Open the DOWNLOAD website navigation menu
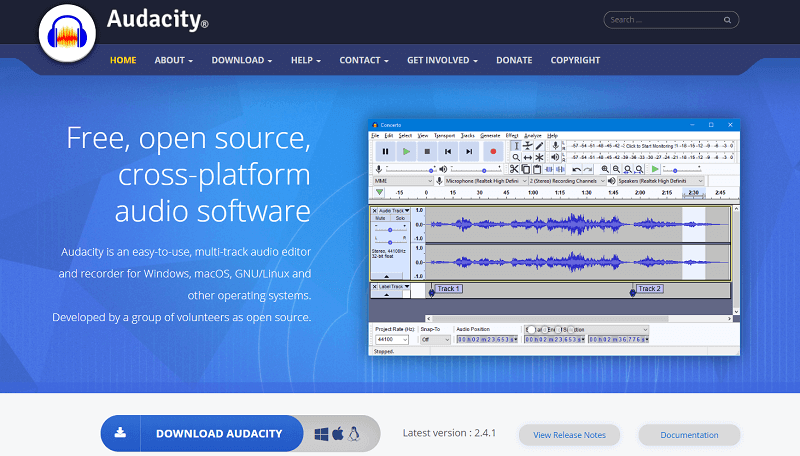This screenshot has width=800, height=456. pos(242,60)
